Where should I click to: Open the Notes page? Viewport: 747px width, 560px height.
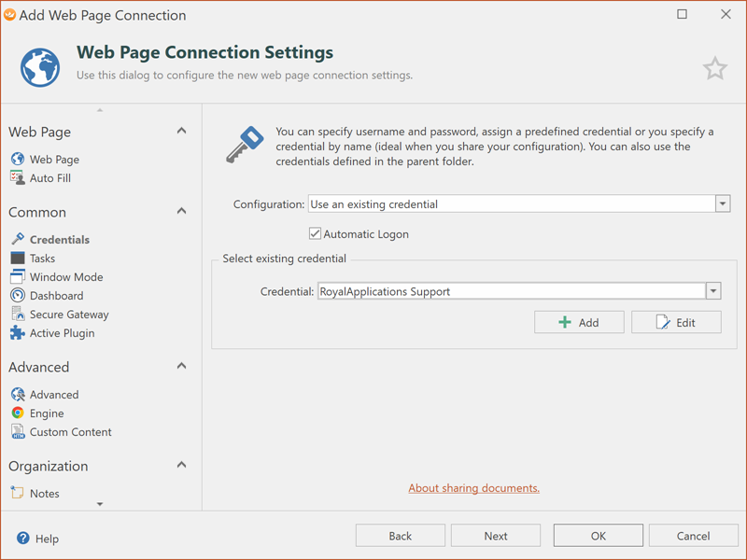point(44,494)
